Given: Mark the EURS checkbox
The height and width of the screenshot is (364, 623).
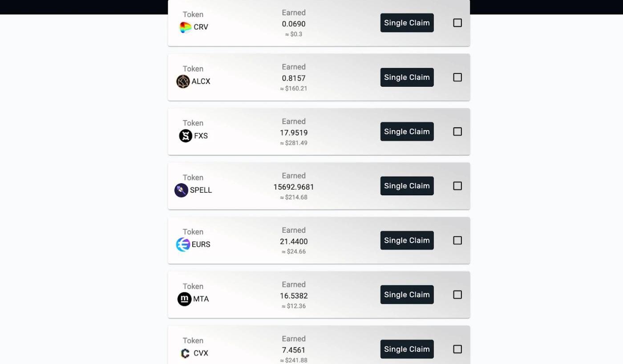Looking at the screenshot, I should click(x=457, y=240).
